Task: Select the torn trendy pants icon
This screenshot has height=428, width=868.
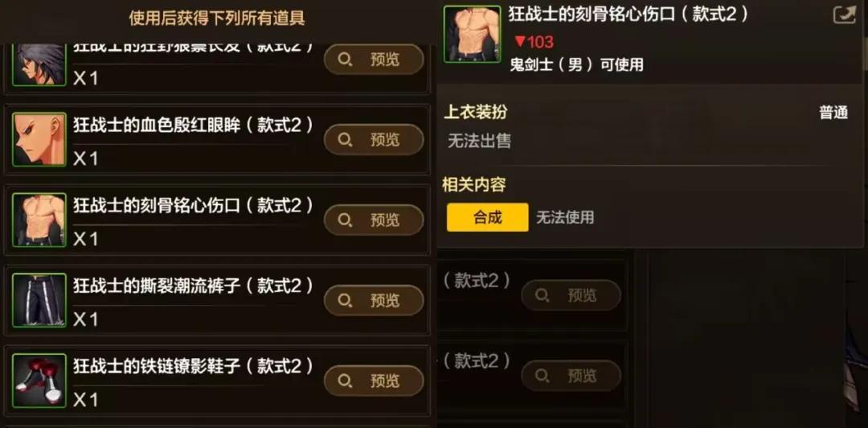Action: click(39, 301)
